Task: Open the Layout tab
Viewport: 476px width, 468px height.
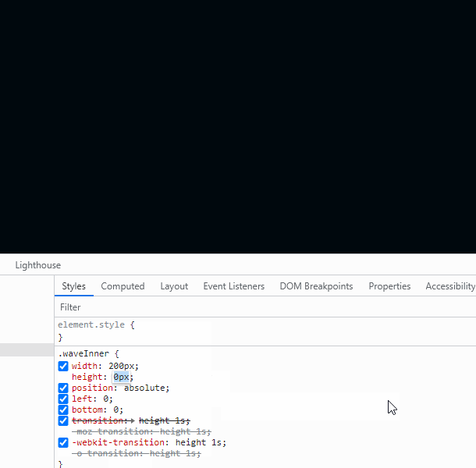Action: [174, 286]
